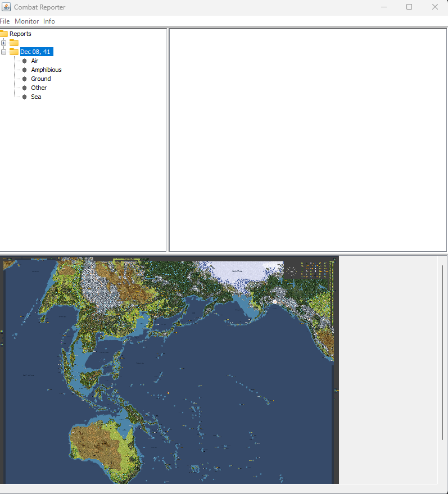
Task: Click the bullet icon beside Air
Action: (x=25, y=61)
